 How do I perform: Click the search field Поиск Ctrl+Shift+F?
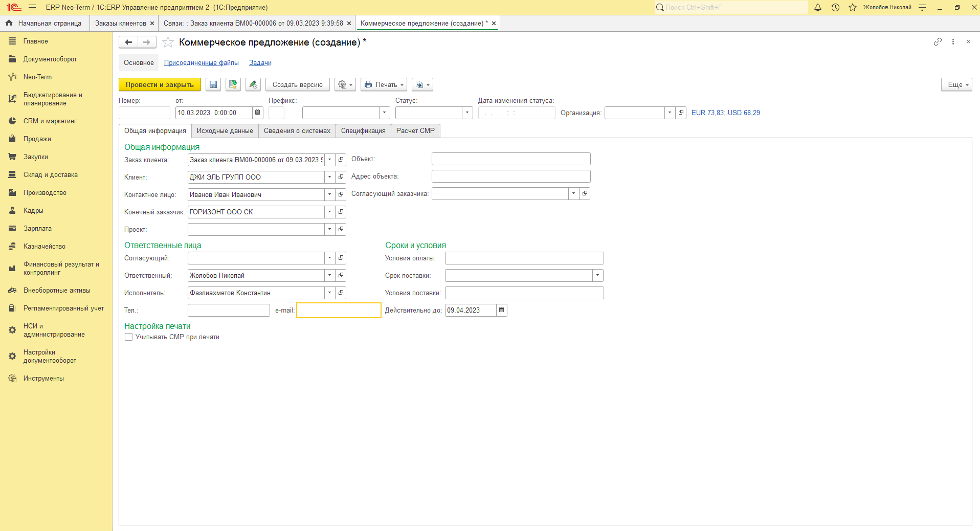731,7
